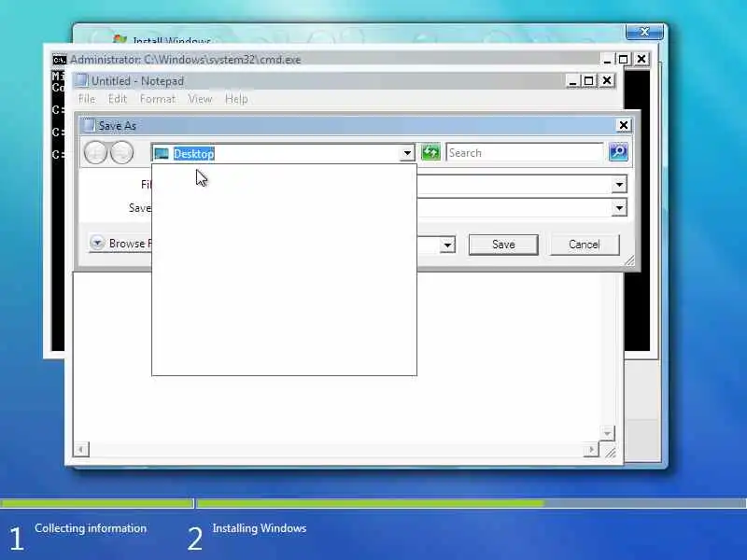Click the Save button
747x560 pixels.
click(503, 245)
